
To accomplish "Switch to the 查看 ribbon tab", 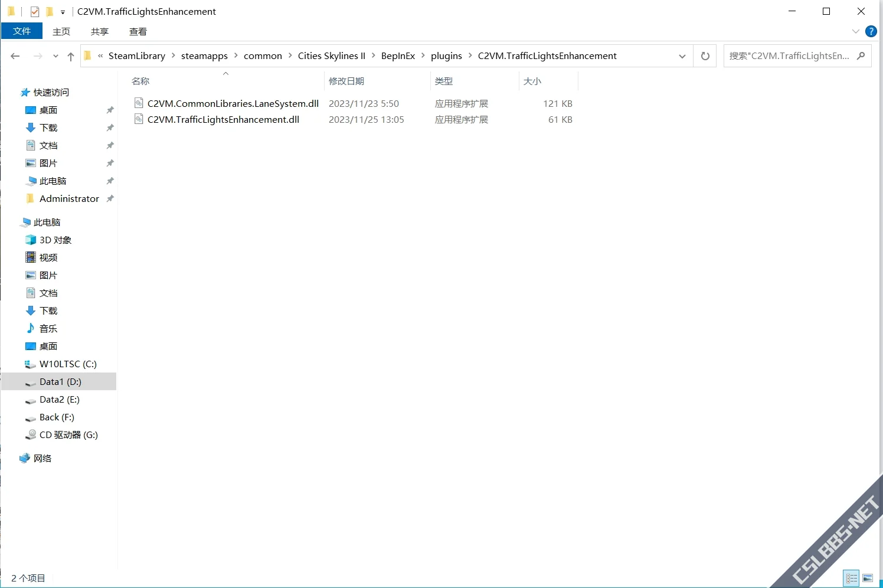I will [x=138, y=31].
